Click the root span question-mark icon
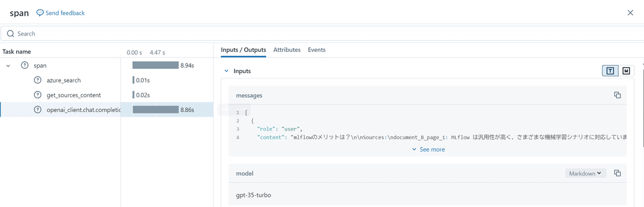This screenshot has width=644, height=207. pyautogui.click(x=24, y=65)
